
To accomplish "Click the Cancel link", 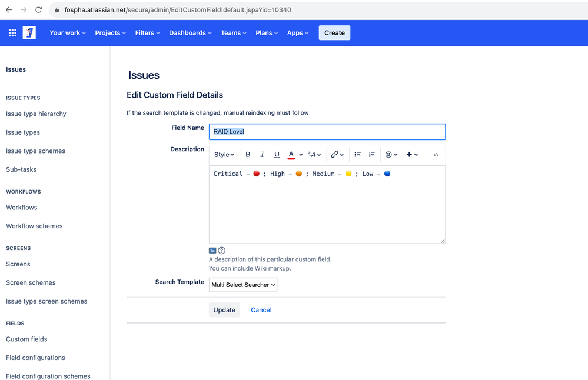I will click(x=261, y=310).
